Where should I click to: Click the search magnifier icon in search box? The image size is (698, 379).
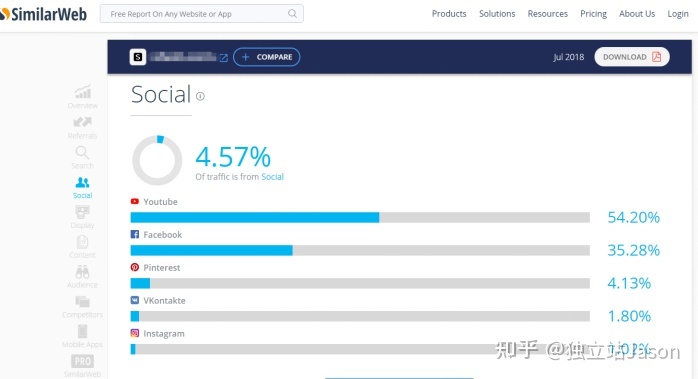(292, 14)
